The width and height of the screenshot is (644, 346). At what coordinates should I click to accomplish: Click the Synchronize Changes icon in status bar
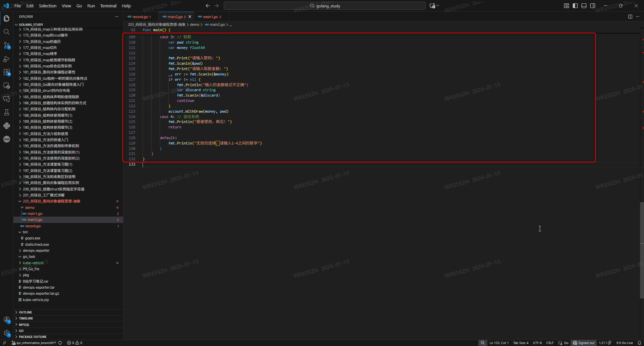(x=60, y=343)
